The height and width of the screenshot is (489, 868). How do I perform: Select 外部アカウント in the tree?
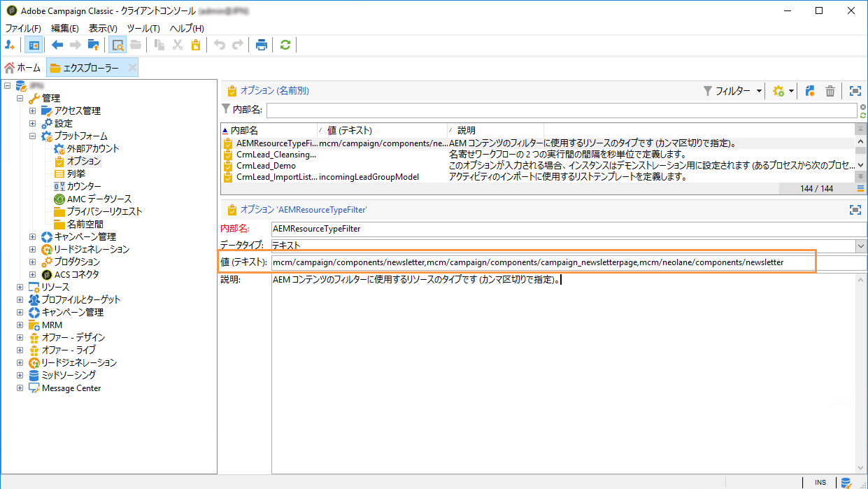93,148
